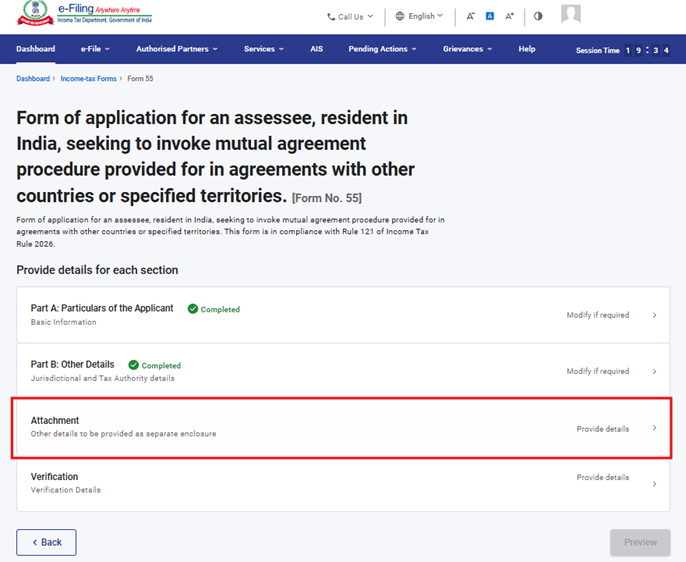Modify Part A Particulars of Applicant

[598, 315]
